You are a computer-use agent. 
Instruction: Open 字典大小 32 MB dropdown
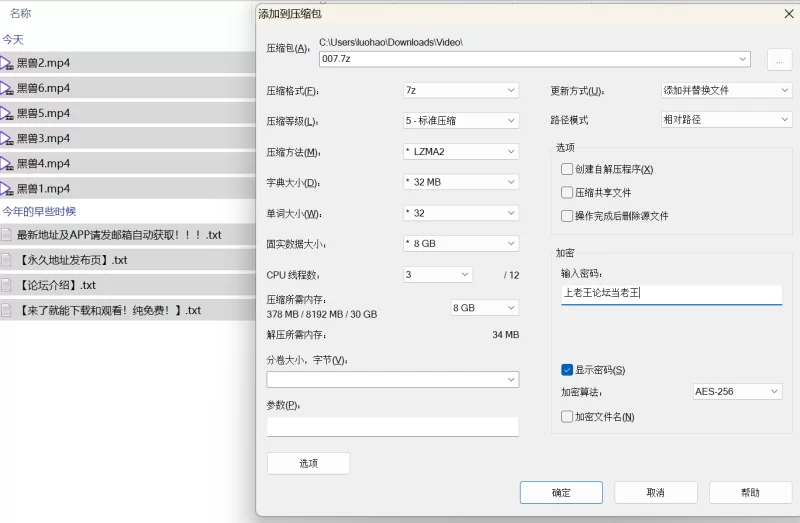point(461,182)
